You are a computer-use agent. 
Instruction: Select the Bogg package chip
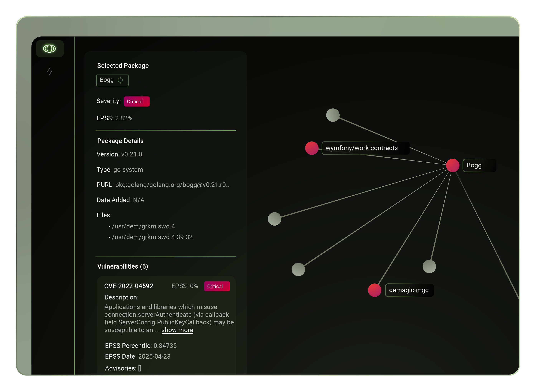[112, 80]
